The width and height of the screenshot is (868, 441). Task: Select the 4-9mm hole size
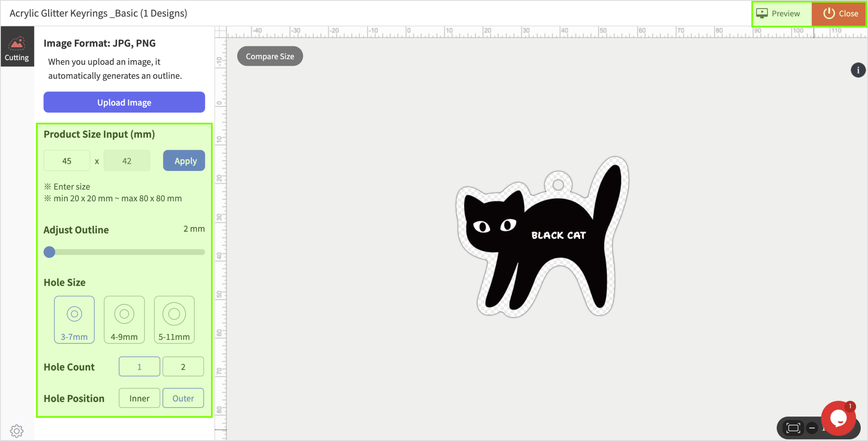[x=124, y=320]
